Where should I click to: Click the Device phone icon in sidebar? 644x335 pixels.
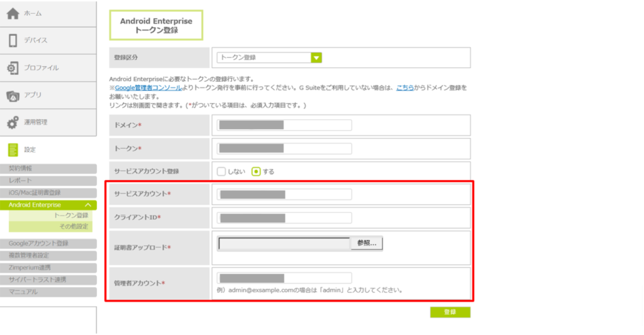pyautogui.click(x=13, y=40)
